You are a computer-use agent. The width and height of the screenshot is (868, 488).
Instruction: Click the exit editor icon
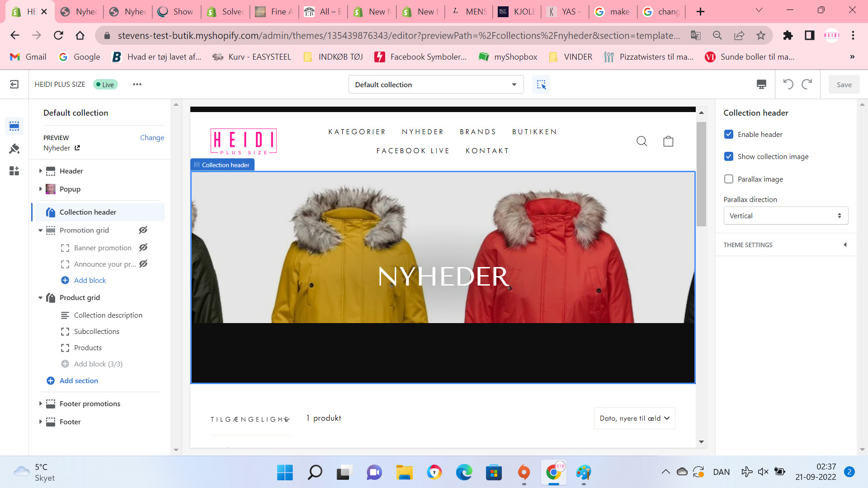(x=14, y=84)
